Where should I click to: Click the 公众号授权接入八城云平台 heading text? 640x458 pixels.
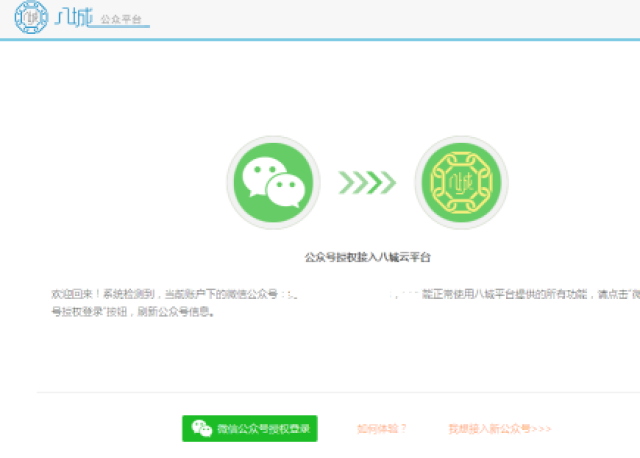367,257
